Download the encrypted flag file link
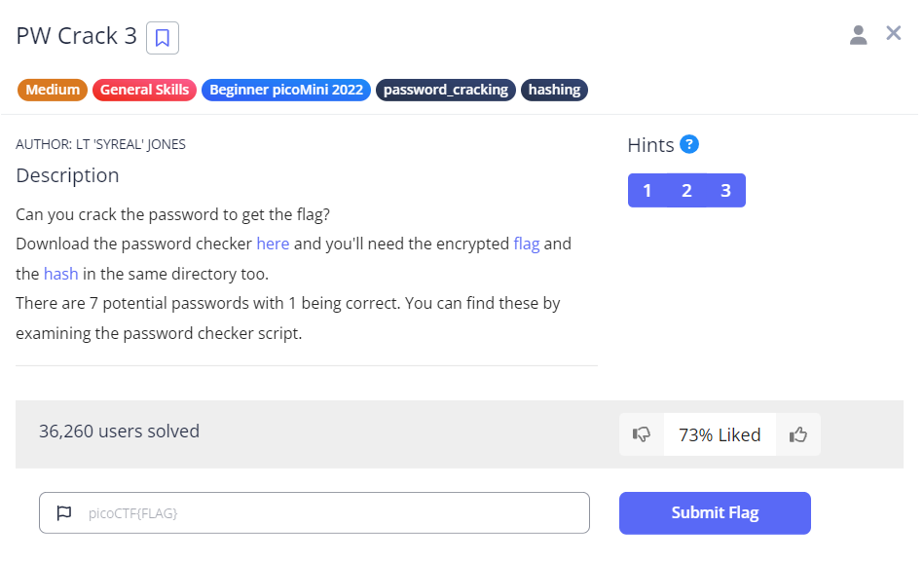924x564 pixels. pyautogui.click(x=526, y=244)
